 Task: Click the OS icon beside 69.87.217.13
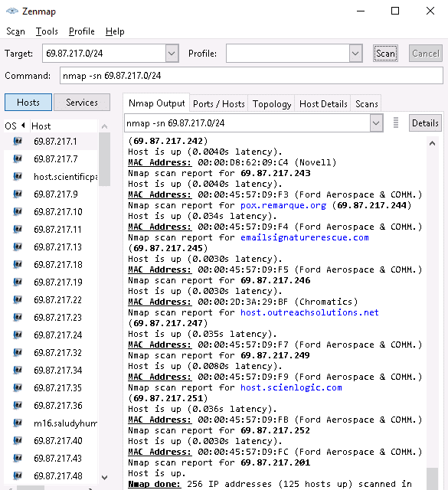(18, 247)
